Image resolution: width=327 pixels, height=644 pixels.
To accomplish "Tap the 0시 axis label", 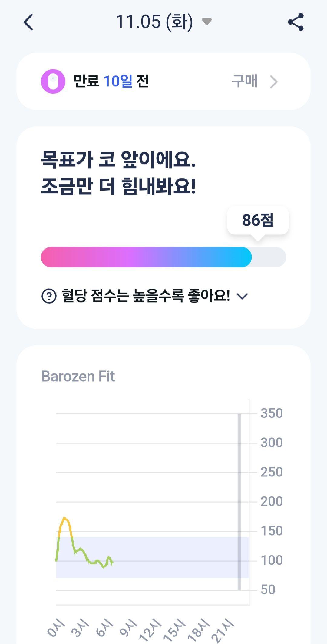I will coord(56,627).
